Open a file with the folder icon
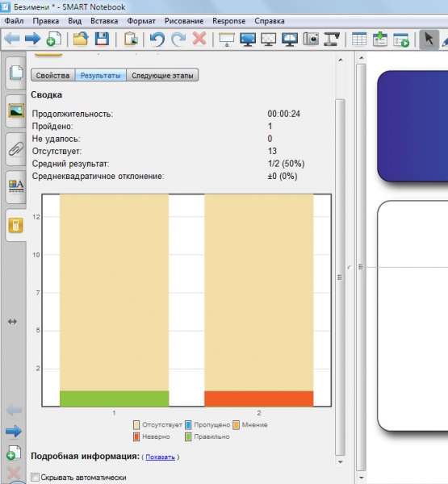 [81, 40]
